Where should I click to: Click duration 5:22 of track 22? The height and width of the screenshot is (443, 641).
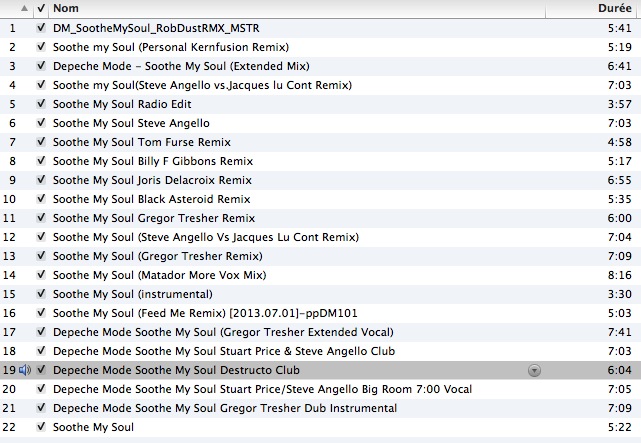(x=619, y=427)
